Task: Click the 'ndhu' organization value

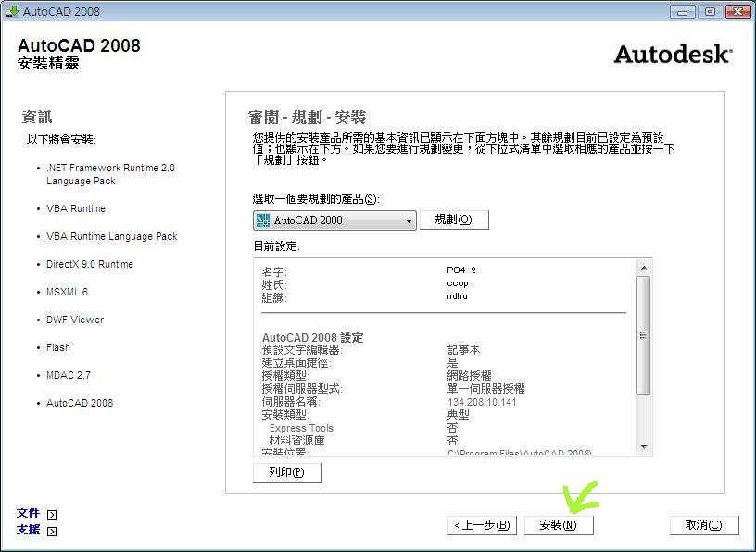Action: (457, 296)
